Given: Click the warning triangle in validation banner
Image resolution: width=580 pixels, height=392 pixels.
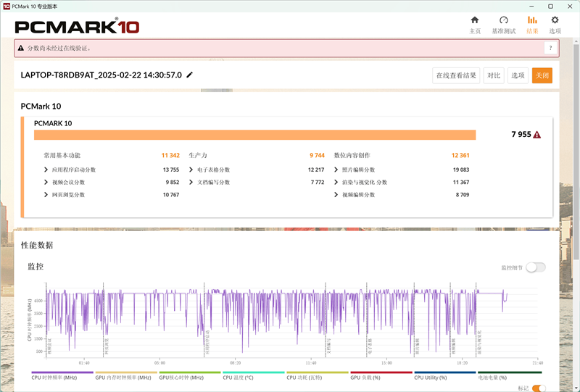Looking at the screenshot, I should [21, 48].
